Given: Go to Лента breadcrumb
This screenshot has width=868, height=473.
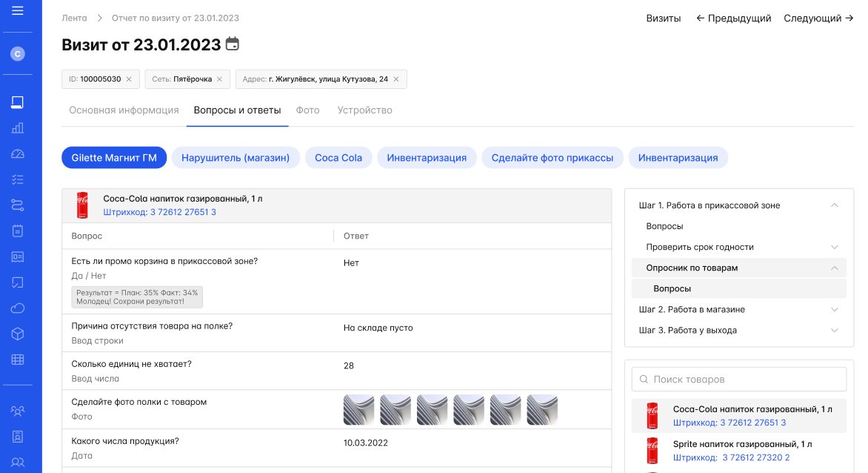Looking at the screenshot, I should (x=74, y=19).
